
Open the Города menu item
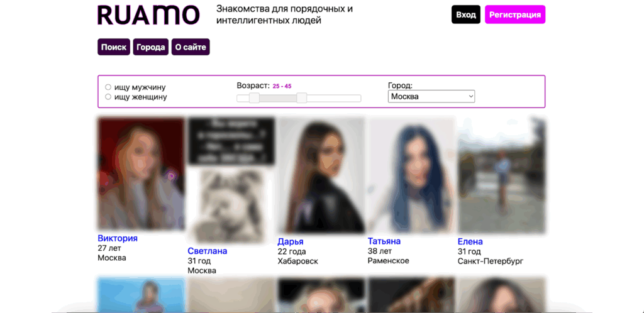151,47
